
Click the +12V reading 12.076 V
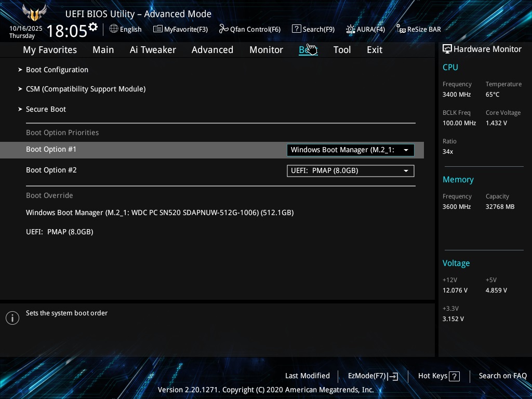point(455,290)
